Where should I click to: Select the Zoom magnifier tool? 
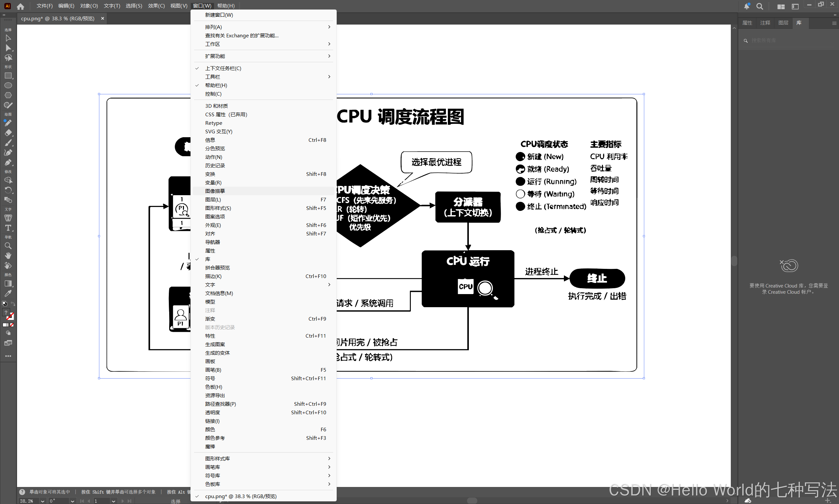(8, 246)
